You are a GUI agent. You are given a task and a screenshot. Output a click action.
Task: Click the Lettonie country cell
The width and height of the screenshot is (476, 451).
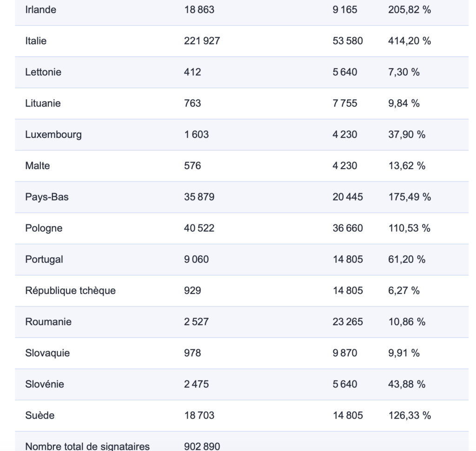tap(43, 72)
